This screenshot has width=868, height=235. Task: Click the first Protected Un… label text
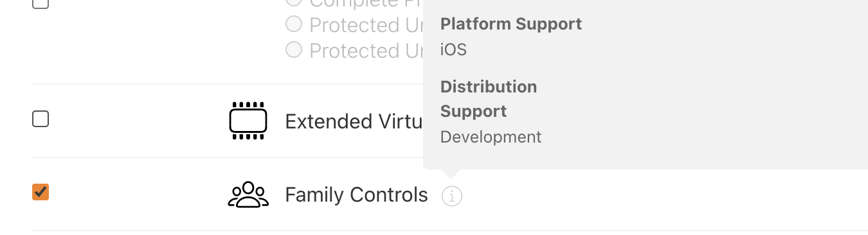click(366, 25)
